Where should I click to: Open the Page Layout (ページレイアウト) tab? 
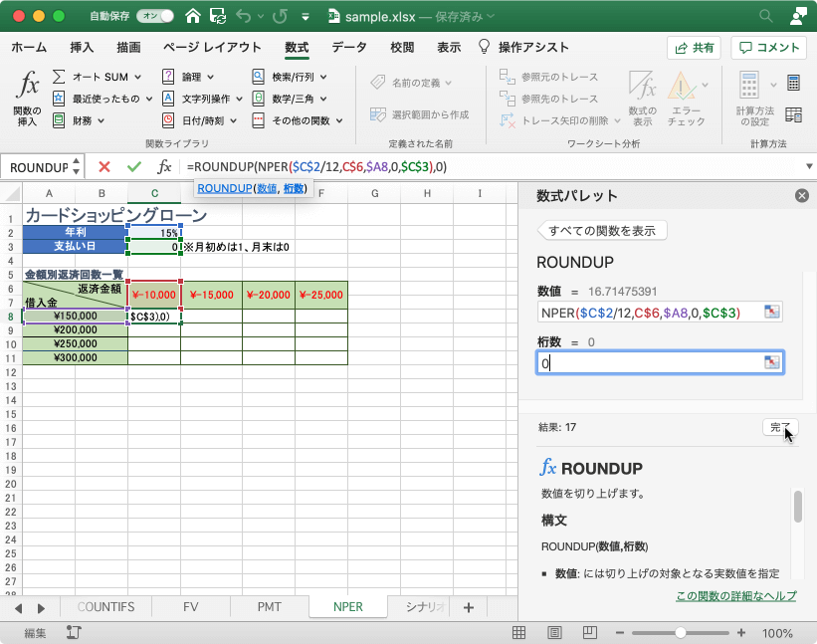[x=212, y=48]
